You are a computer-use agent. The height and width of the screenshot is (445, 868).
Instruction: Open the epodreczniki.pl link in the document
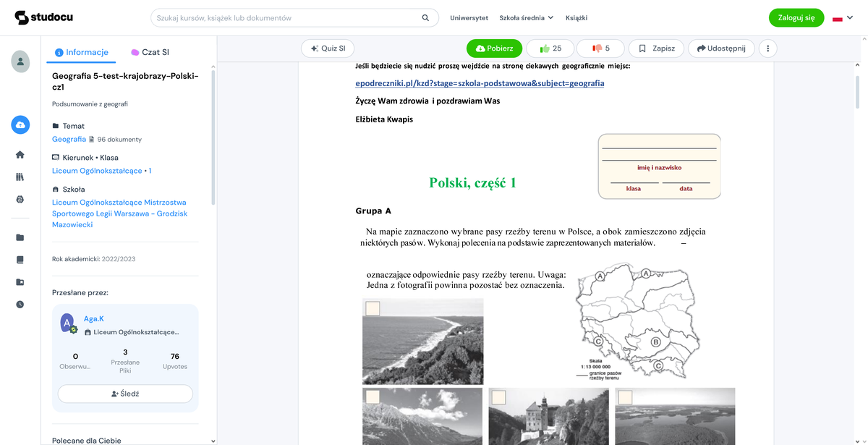(x=480, y=83)
